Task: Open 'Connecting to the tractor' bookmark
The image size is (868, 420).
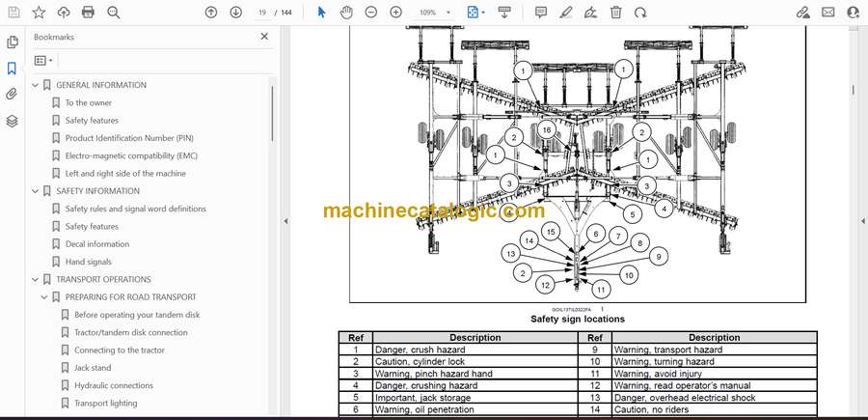Action: click(120, 350)
